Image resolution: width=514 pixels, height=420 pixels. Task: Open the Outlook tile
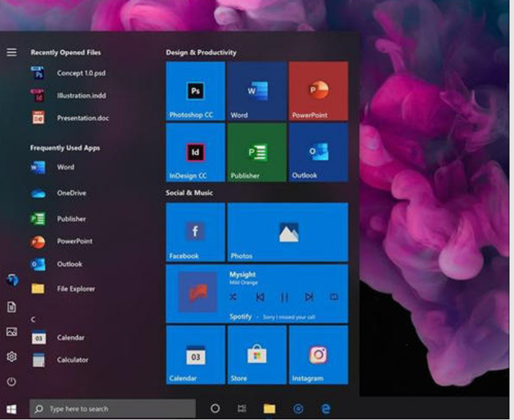point(319,152)
